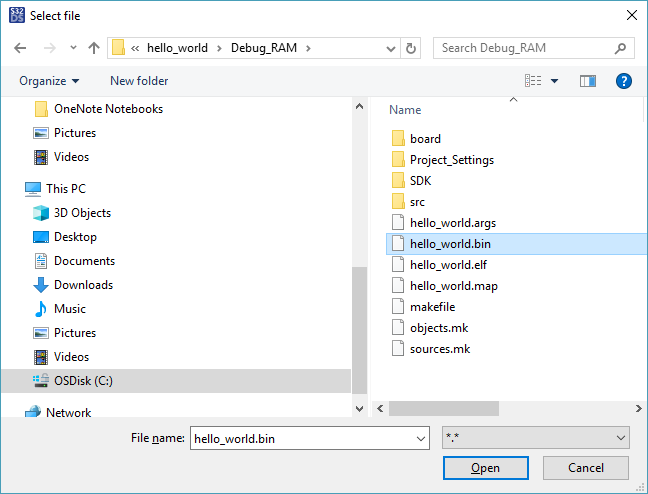Open the Help button
Image resolution: width=648 pixels, height=494 pixels.
point(623,81)
